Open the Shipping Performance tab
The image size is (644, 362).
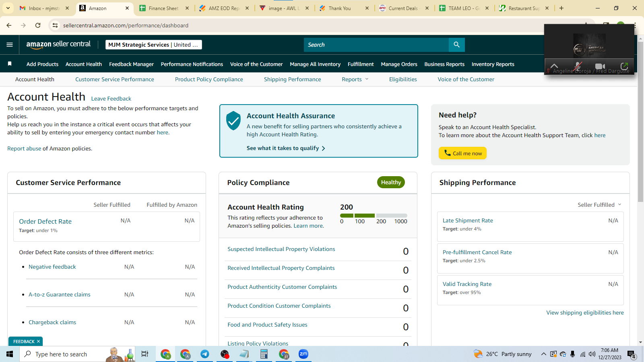click(x=293, y=79)
